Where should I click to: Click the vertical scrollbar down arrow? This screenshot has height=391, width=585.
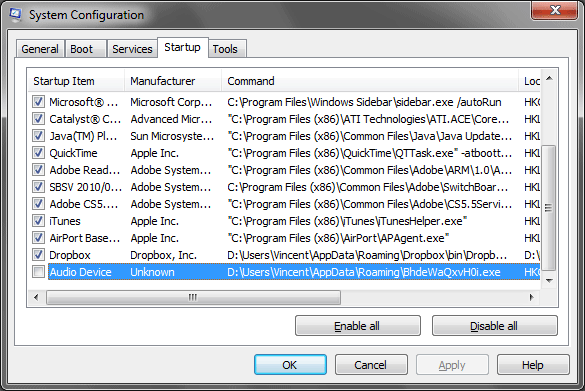pyautogui.click(x=549, y=281)
